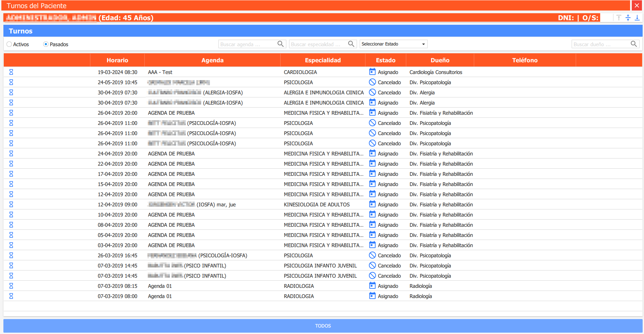644x334 pixels.
Task: Select the Pasados radio button
Action: pos(46,44)
